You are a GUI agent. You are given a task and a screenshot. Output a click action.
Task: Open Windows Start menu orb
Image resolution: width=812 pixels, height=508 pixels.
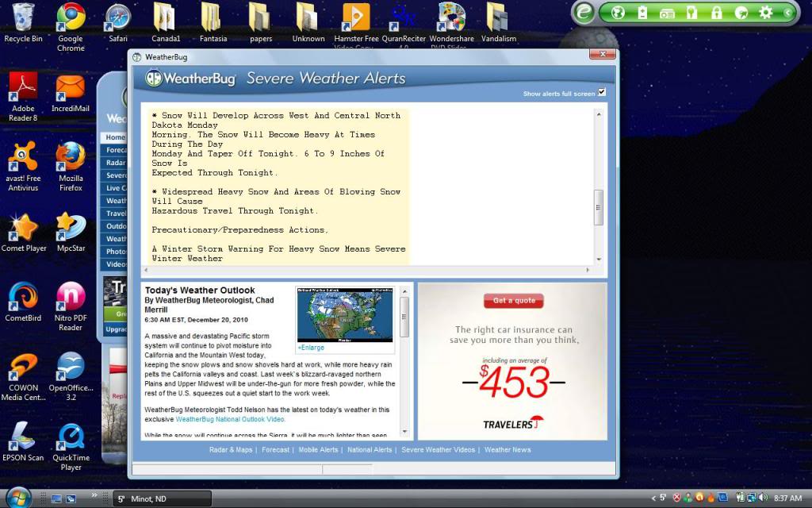(19, 498)
